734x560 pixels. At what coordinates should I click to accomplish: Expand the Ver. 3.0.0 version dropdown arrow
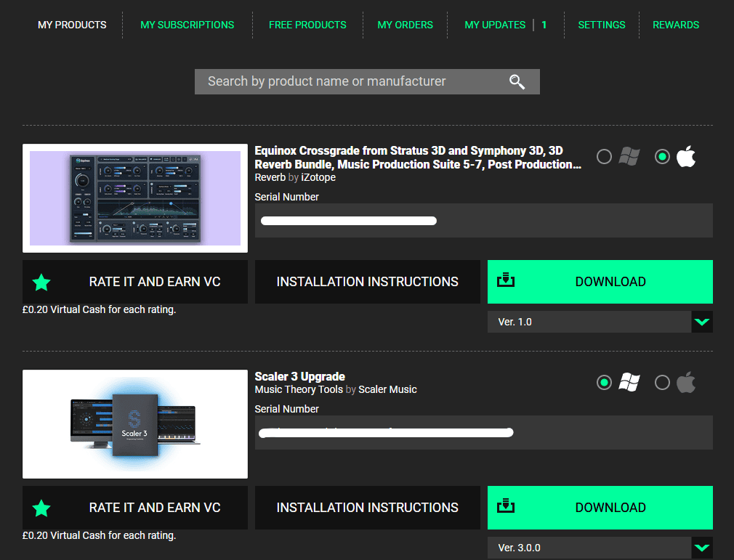(702, 548)
